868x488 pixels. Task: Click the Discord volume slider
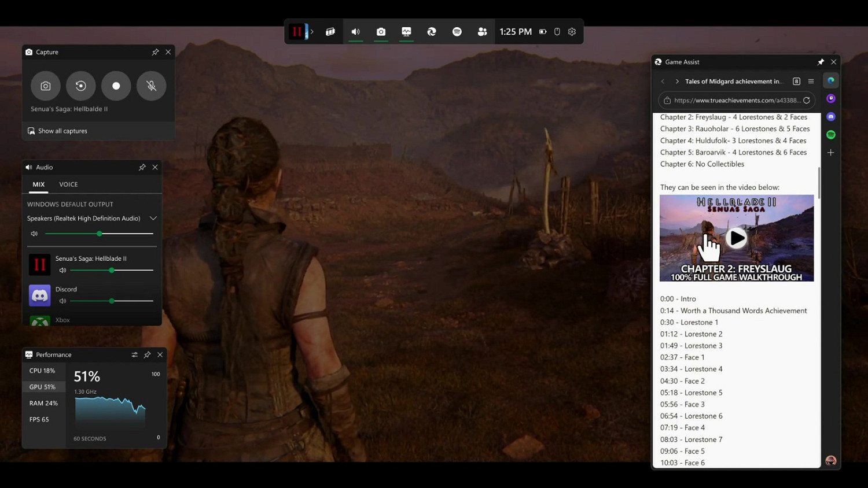(112, 301)
